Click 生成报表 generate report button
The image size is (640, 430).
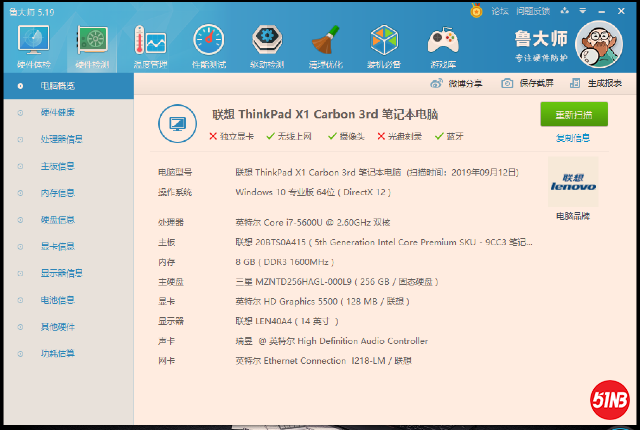598,83
